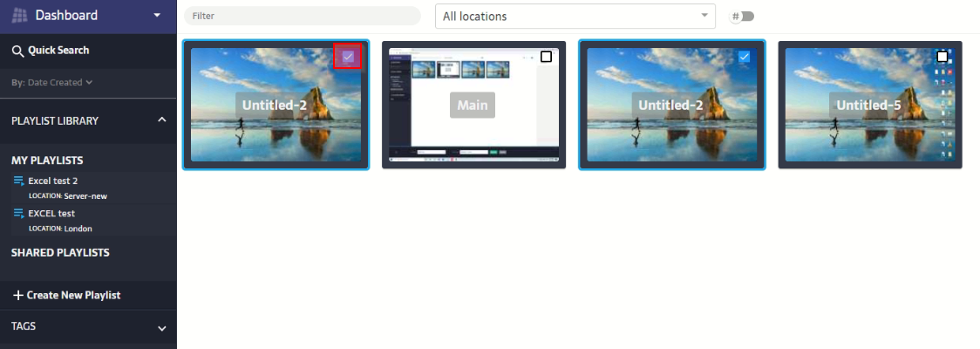Click the Quick Search magnifier icon
This screenshot has width=980, height=349.
(17, 51)
